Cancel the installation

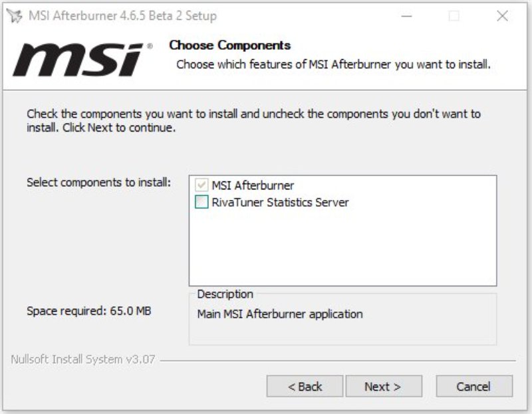click(x=474, y=386)
